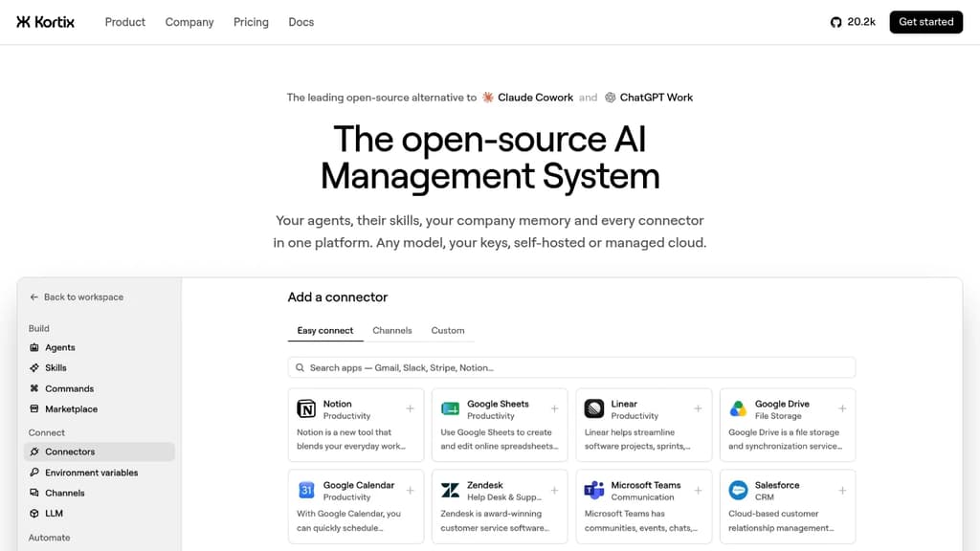The width and height of the screenshot is (980, 551).
Task: Click the Google Sheets app icon
Action: pyautogui.click(x=450, y=409)
